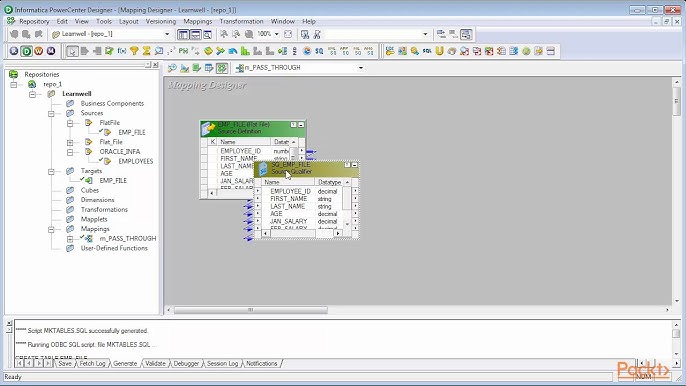Viewport: 686px width, 386px height.
Task: Toggle the Output window view button
Action: click(195, 34)
